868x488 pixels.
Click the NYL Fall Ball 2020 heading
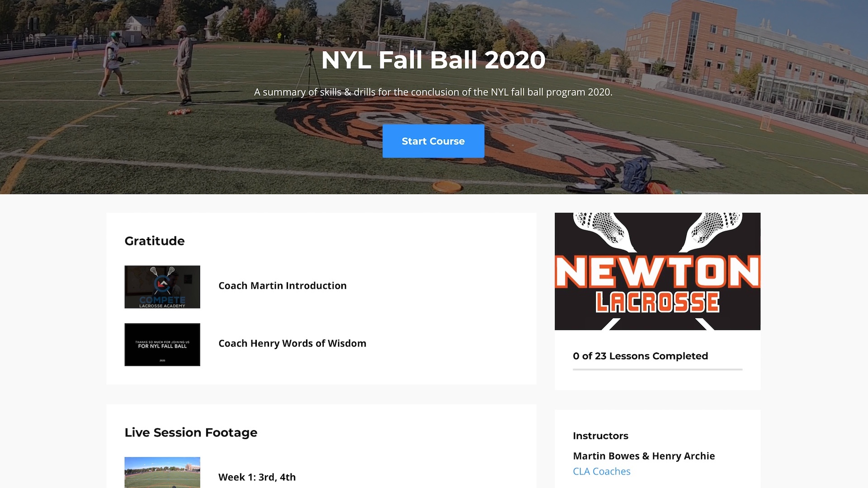[433, 60]
